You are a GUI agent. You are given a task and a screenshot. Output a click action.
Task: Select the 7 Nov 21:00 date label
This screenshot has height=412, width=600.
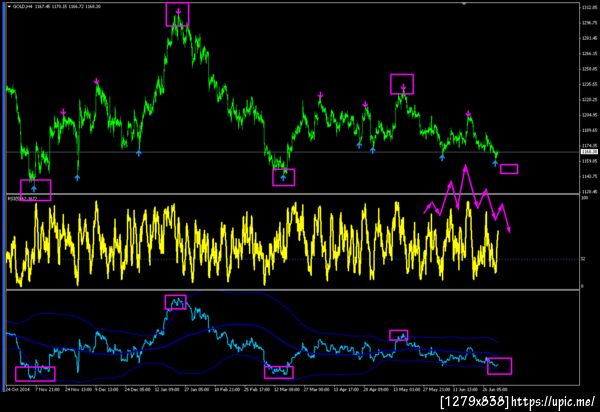coord(47,389)
